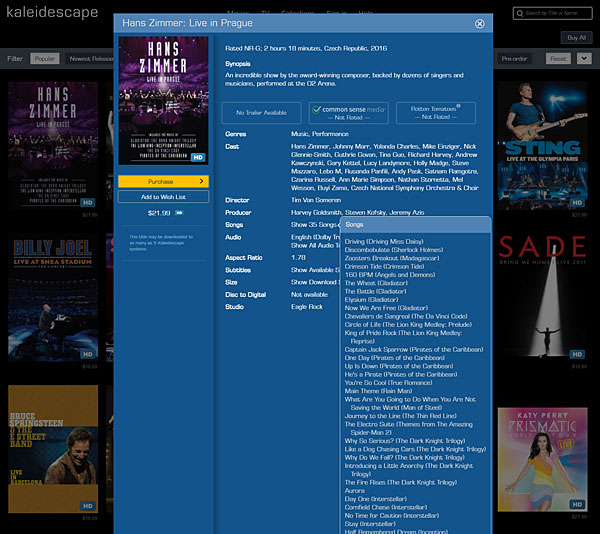Click HD badge on Sade cover
Image resolution: width=600 pixels, height=534 pixels.
point(577,355)
